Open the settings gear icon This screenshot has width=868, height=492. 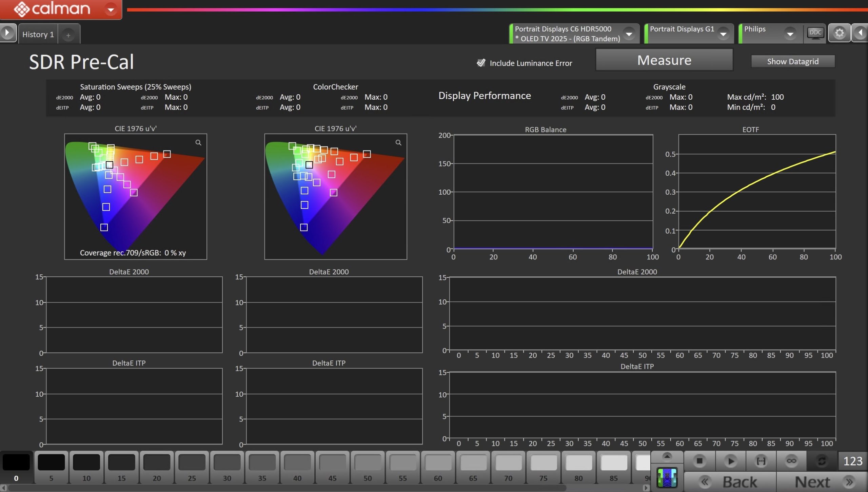[839, 33]
